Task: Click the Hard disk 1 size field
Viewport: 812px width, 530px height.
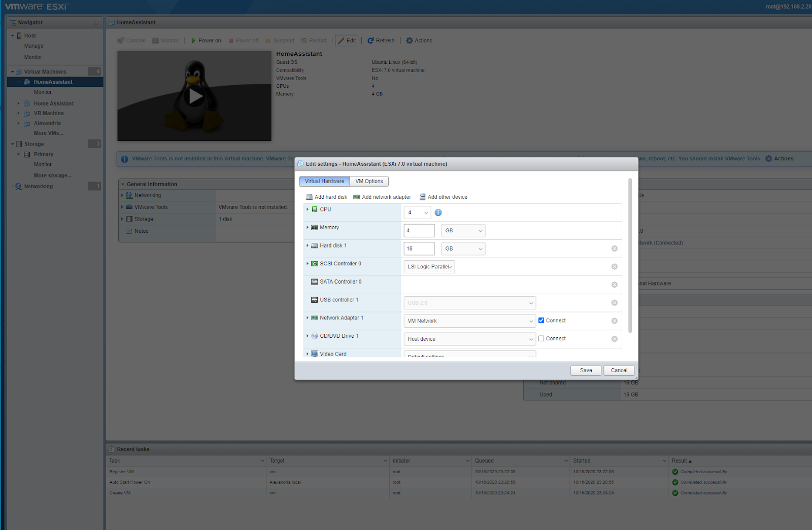Action: [419, 249]
